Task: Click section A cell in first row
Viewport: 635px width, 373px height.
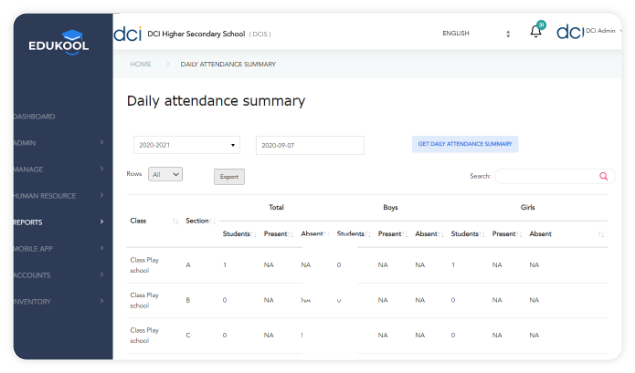Action: pyautogui.click(x=188, y=265)
